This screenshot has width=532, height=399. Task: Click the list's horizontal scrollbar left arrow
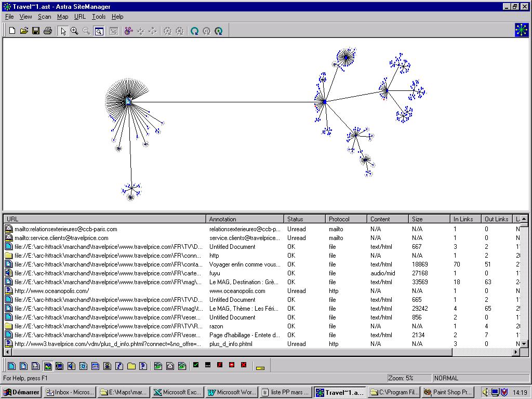pyautogui.click(x=7, y=352)
